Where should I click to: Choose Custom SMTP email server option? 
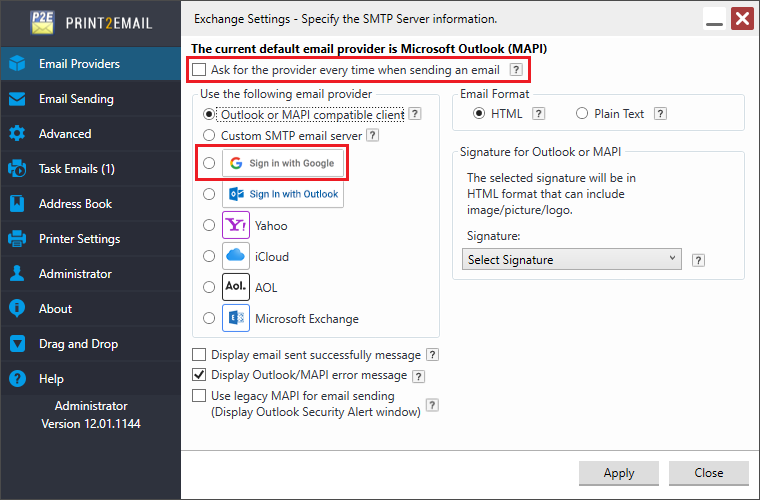tap(209, 135)
